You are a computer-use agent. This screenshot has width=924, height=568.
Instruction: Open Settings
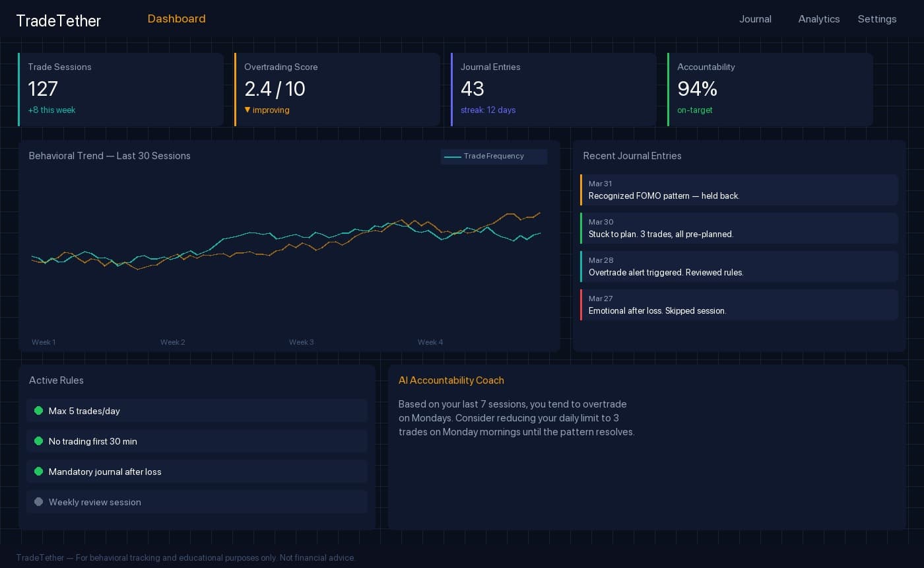tap(877, 19)
